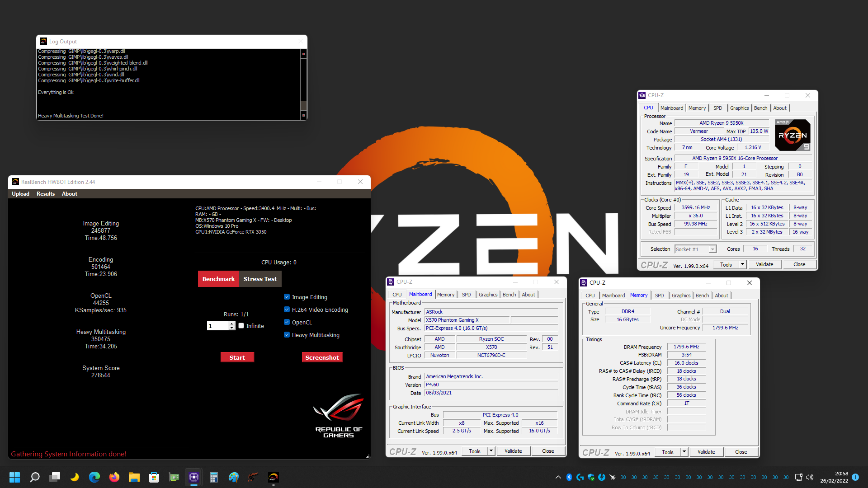Click Tools button in Memory window
The width and height of the screenshot is (868, 488).
point(668,452)
